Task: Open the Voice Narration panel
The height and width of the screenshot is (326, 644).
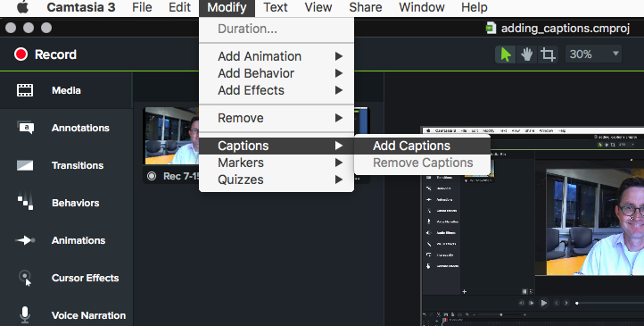Action: click(x=66, y=315)
